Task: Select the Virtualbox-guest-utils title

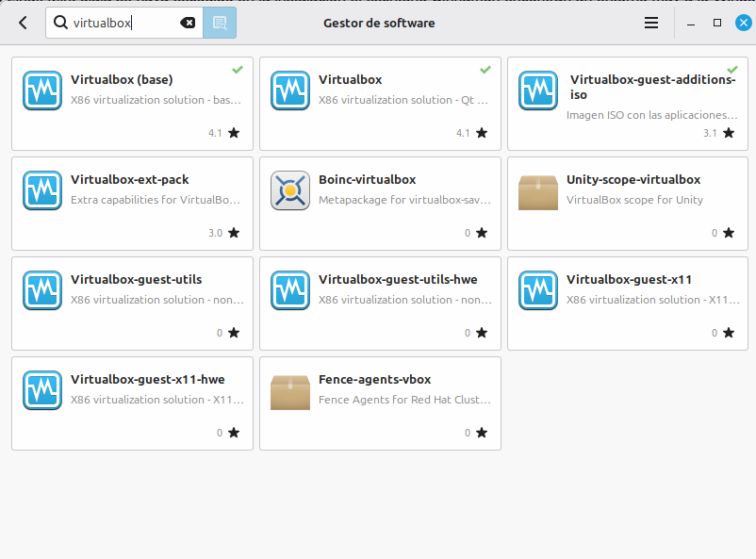Action: tap(137, 279)
